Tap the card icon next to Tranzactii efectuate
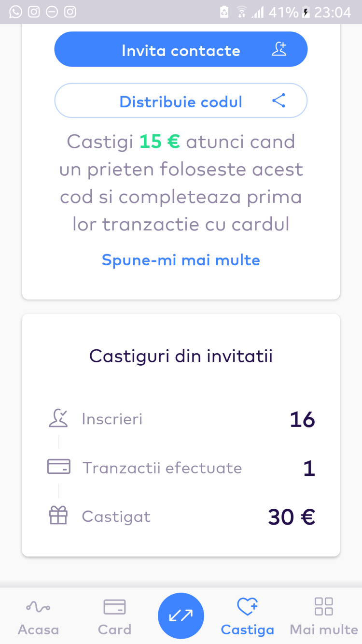 (58, 467)
